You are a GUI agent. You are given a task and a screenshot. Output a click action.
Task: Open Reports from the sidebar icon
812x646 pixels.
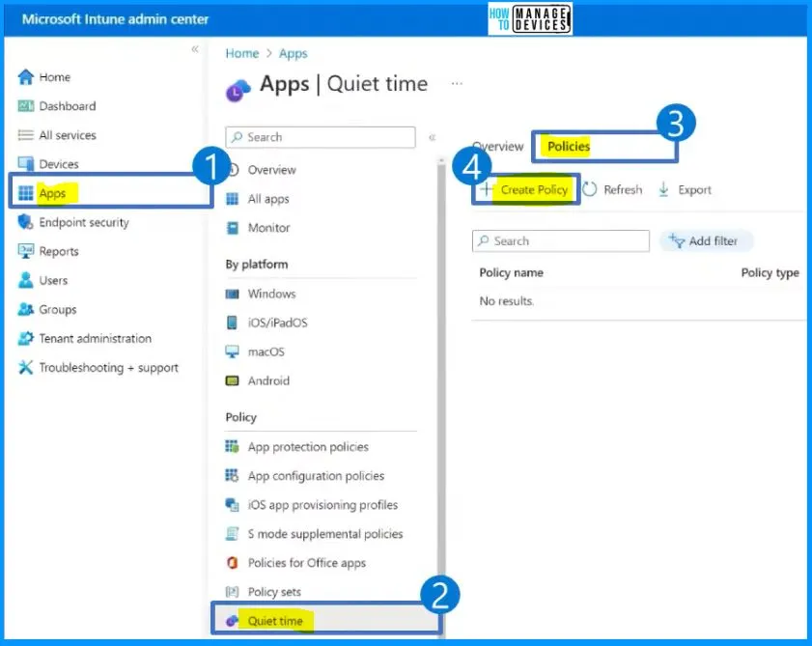tap(26, 251)
